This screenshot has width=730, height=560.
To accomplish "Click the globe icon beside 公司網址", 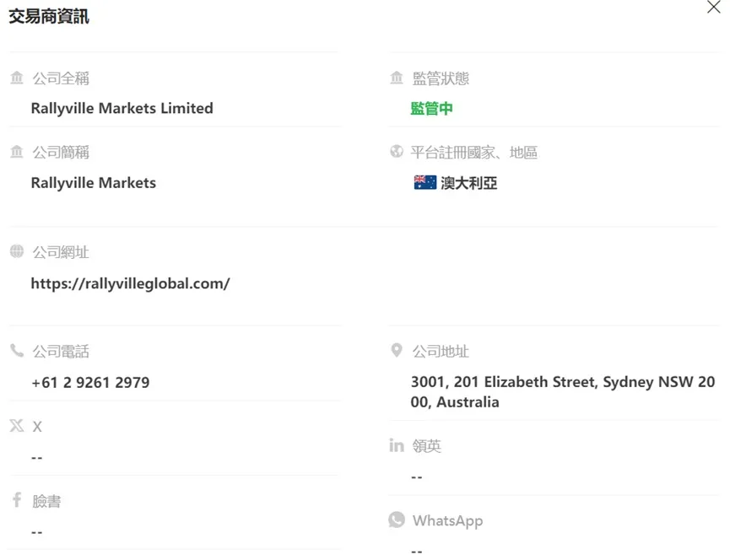I will tap(17, 251).
